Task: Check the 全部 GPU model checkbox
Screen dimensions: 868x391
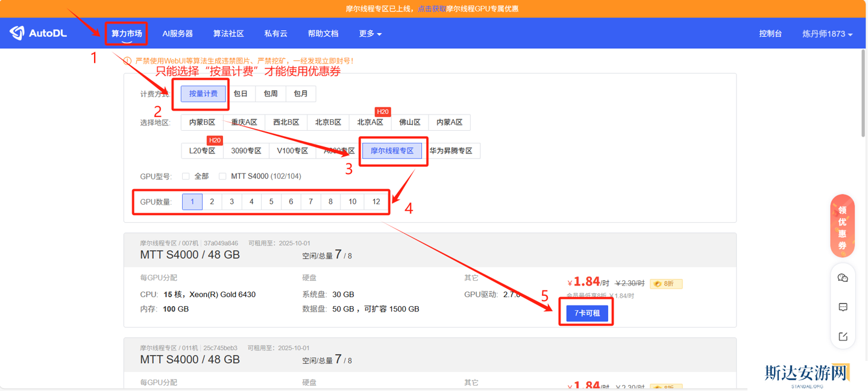Action: coord(186,177)
